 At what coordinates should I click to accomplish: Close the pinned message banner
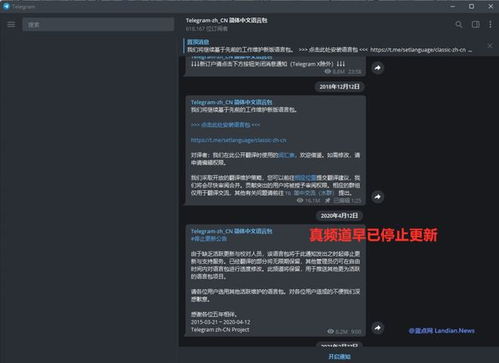pos(490,46)
